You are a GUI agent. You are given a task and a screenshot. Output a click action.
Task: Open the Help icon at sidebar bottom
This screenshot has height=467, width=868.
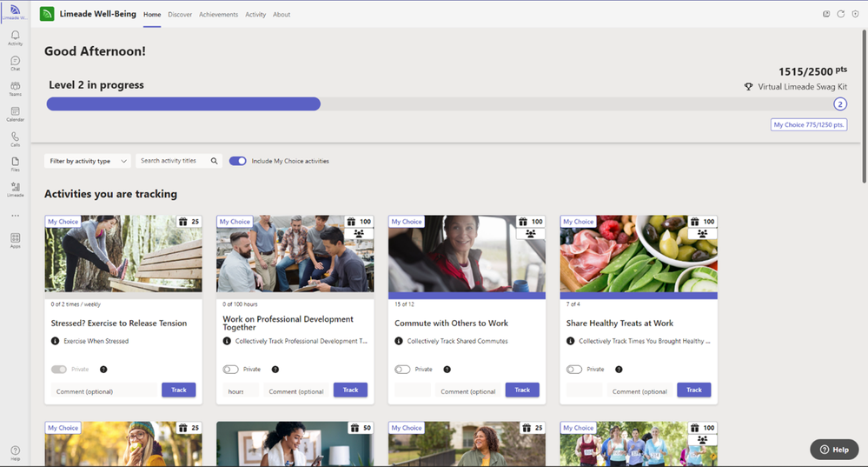[15, 452]
